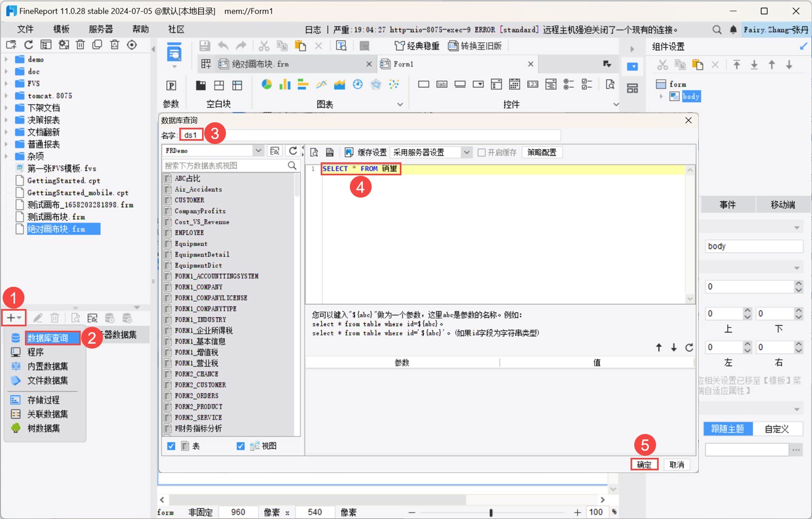Click 转换至旧版 button

click(475, 46)
